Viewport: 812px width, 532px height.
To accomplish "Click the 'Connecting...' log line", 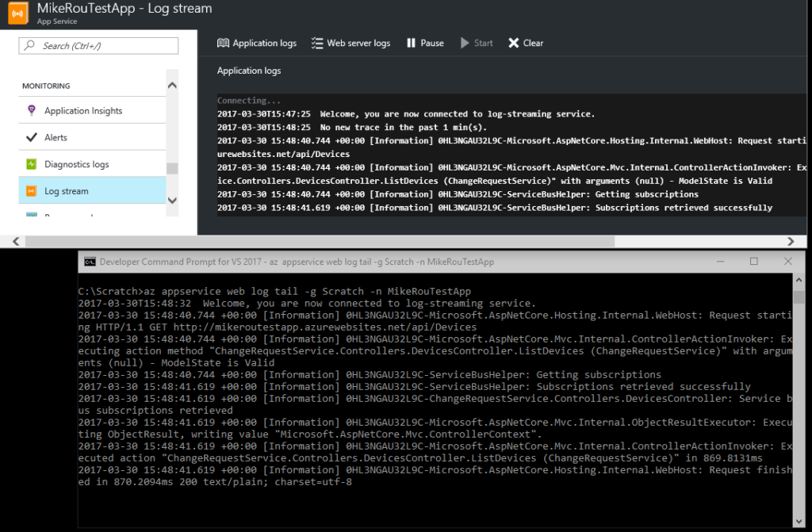I will (249, 101).
